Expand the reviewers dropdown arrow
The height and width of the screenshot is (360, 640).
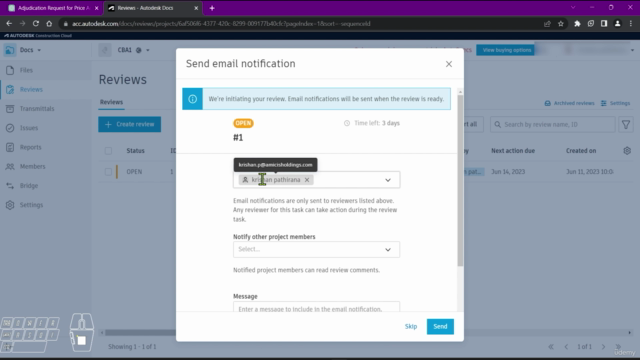pyautogui.click(x=388, y=180)
